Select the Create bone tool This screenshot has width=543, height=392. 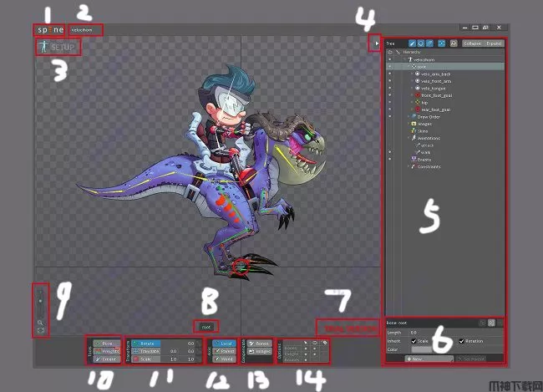[107, 358]
